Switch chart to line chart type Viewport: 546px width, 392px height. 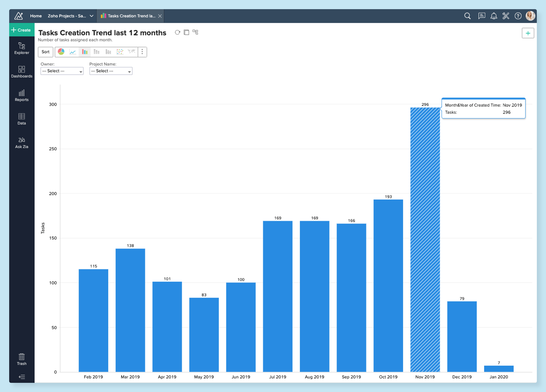[73, 52]
